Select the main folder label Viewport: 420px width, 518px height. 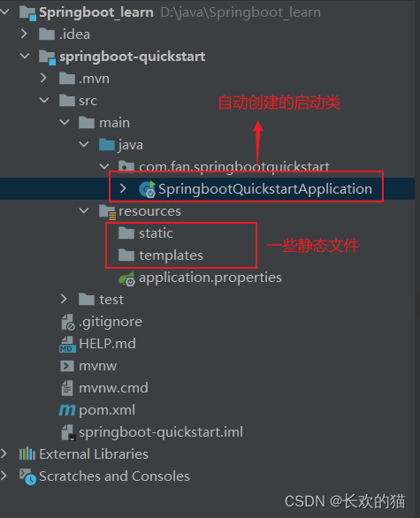(114, 123)
